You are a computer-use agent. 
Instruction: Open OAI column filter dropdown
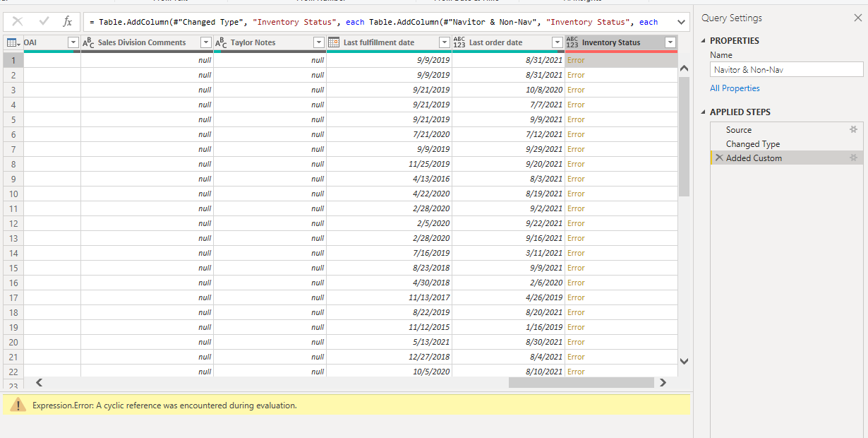(73, 43)
